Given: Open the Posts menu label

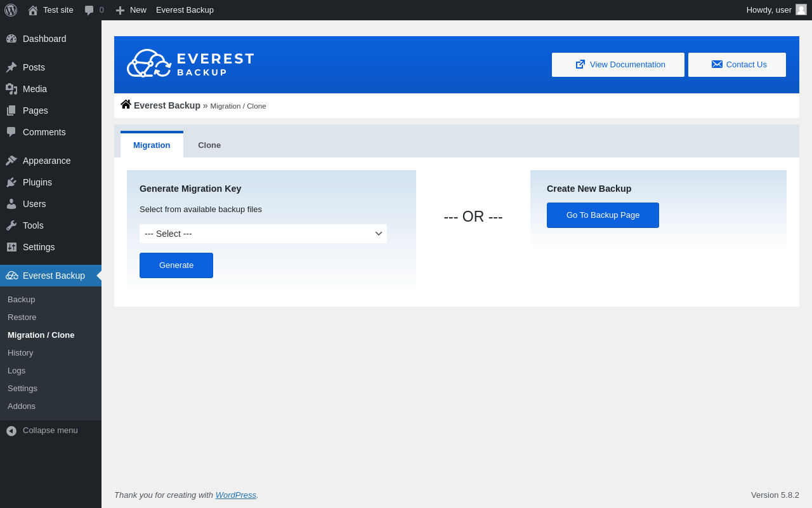Looking at the screenshot, I should point(34,67).
